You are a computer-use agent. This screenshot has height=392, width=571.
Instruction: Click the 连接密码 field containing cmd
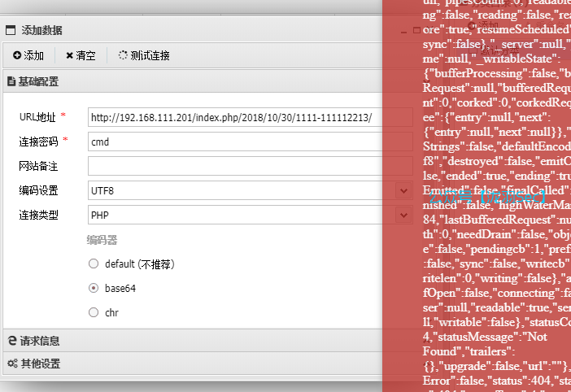point(234,142)
